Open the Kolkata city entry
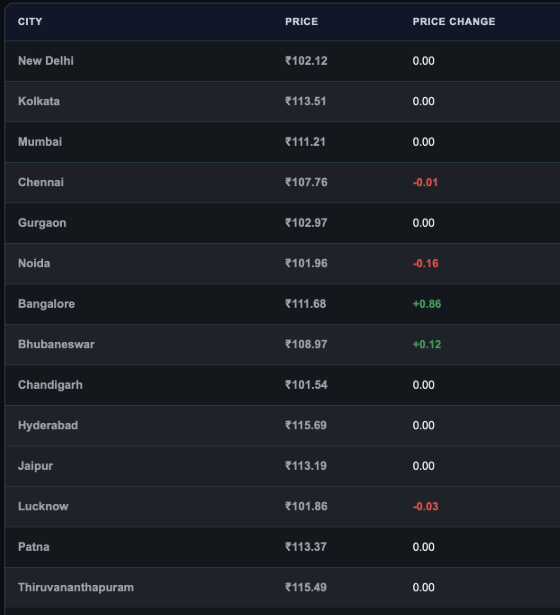This screenshot has height=615, width=560. (x=39, y=101)
